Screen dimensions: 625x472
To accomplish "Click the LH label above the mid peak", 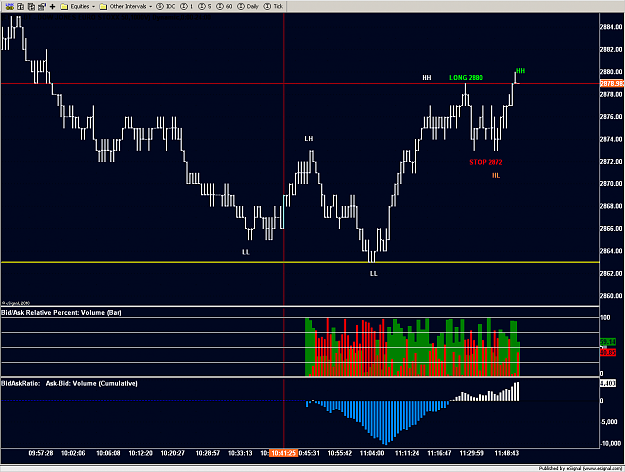I will [309, 139].
